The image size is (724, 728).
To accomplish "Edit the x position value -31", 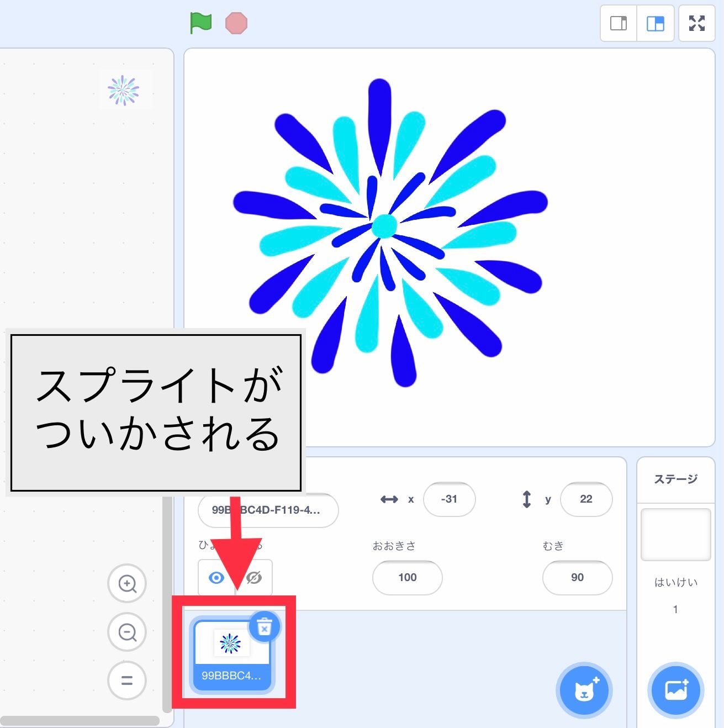I will (449, 499).
